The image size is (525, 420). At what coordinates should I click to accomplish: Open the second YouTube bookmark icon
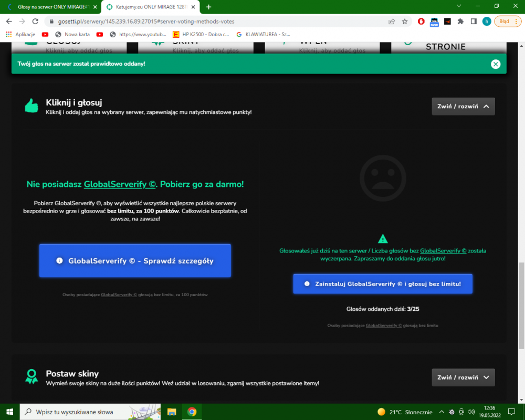(x=99, y=34)
